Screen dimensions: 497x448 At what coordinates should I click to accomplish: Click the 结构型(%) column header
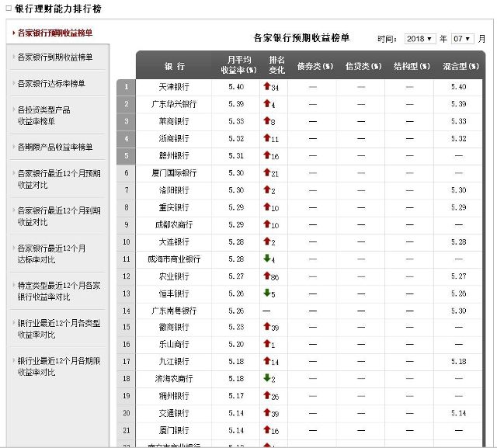412,66
